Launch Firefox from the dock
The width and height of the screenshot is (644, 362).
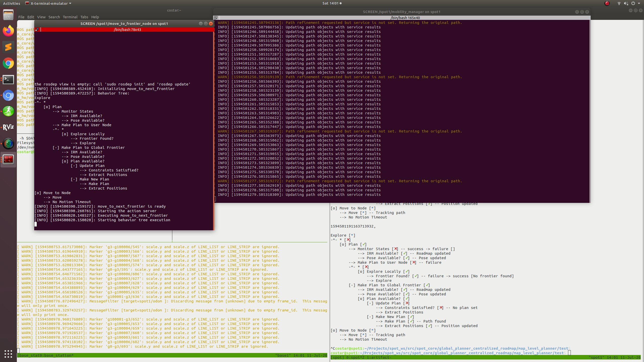tap(8, 31)
